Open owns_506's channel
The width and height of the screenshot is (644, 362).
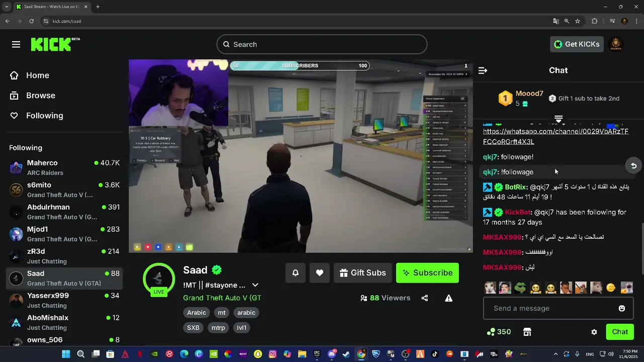pos(64,341)
